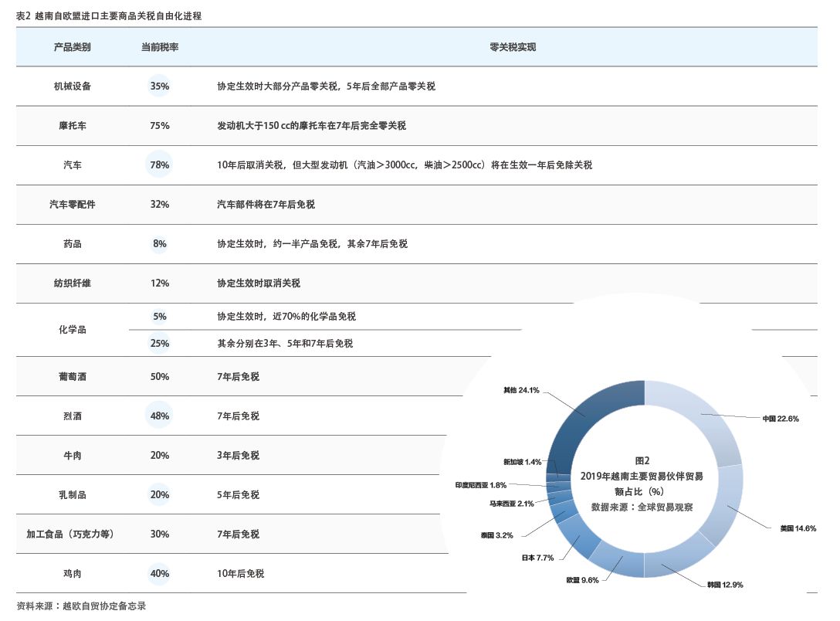Click the 5年后免税 dairy description
This screenshot has width=840, height=621.
238,495
